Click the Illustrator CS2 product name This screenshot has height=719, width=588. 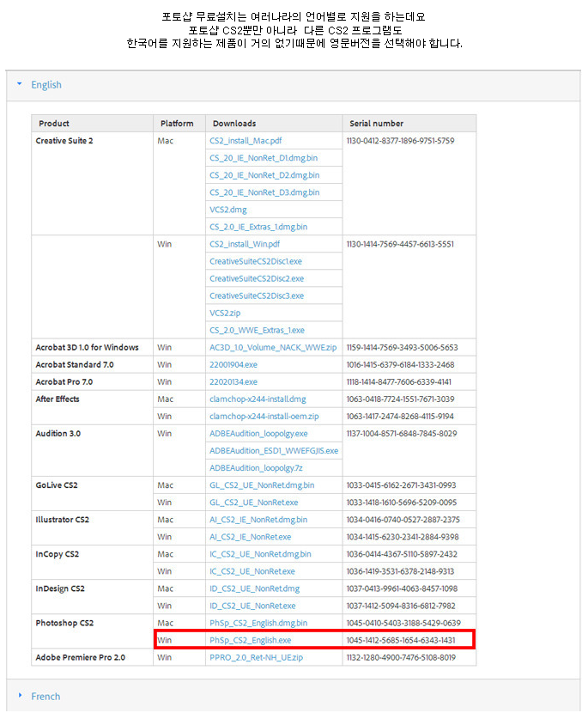(x=63, y=520)
